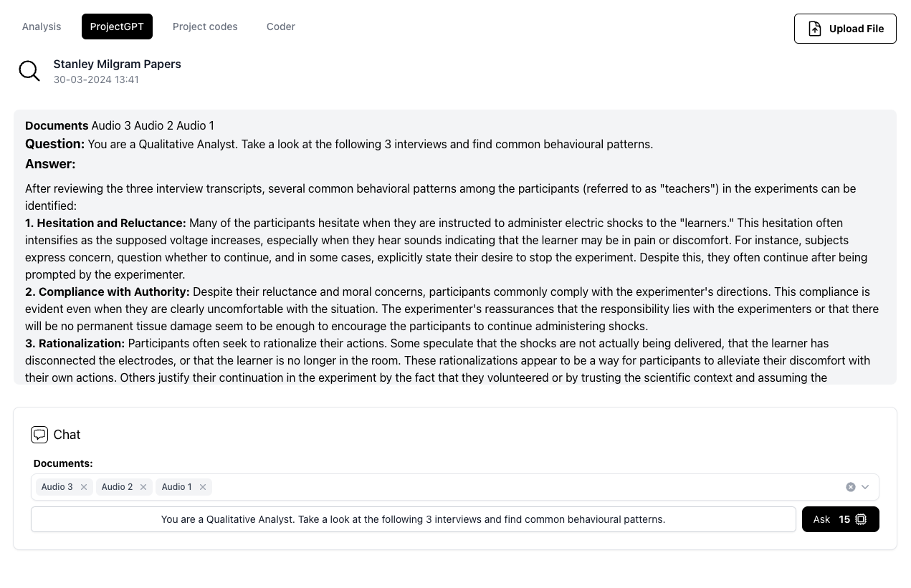Expand the Documents dropdown list
Viewport: 911px width, 588px height.
coord(865,487)
